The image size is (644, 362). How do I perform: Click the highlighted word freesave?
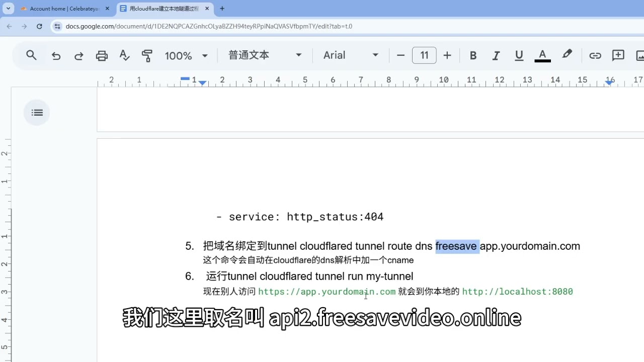pyautogui.click(x=456, y=246)
